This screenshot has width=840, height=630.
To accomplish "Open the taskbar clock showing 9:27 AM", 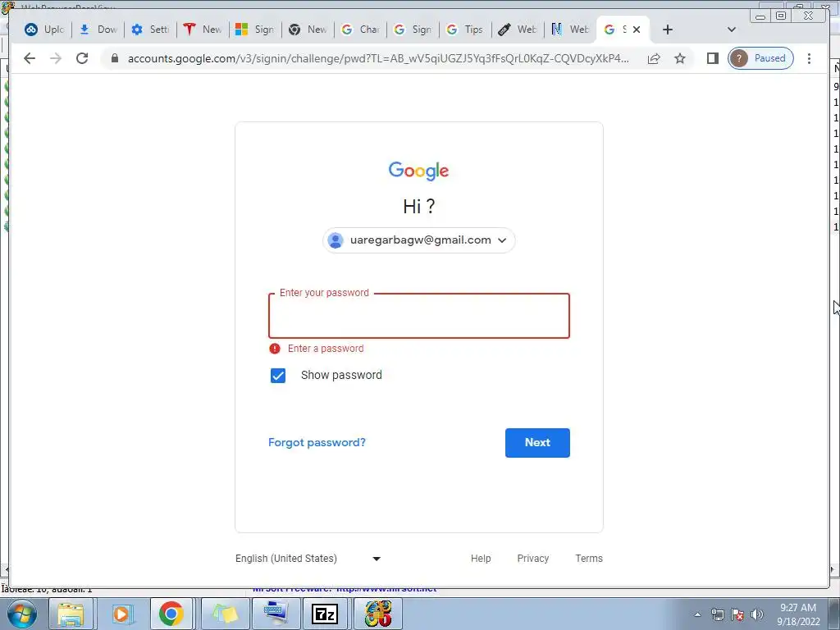I will pyautogui.click(x=798, y=614).
